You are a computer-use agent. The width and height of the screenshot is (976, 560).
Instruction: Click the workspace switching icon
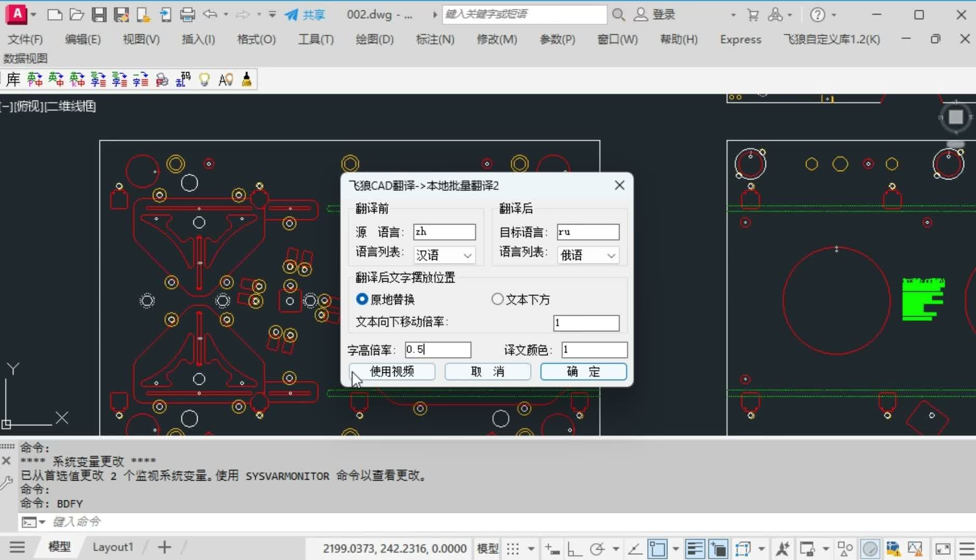coord(807,549)
